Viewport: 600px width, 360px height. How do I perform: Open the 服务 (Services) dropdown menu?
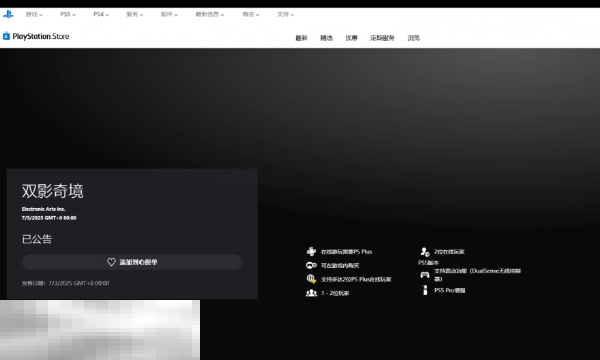pyautogui.click(x=135, y=15)
